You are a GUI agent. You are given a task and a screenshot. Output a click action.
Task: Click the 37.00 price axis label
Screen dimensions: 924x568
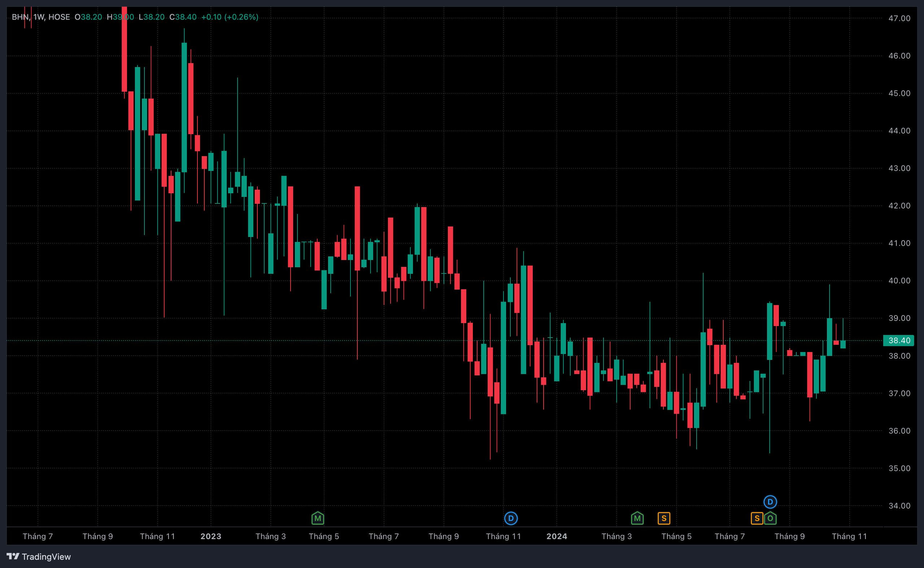(899, 393)
